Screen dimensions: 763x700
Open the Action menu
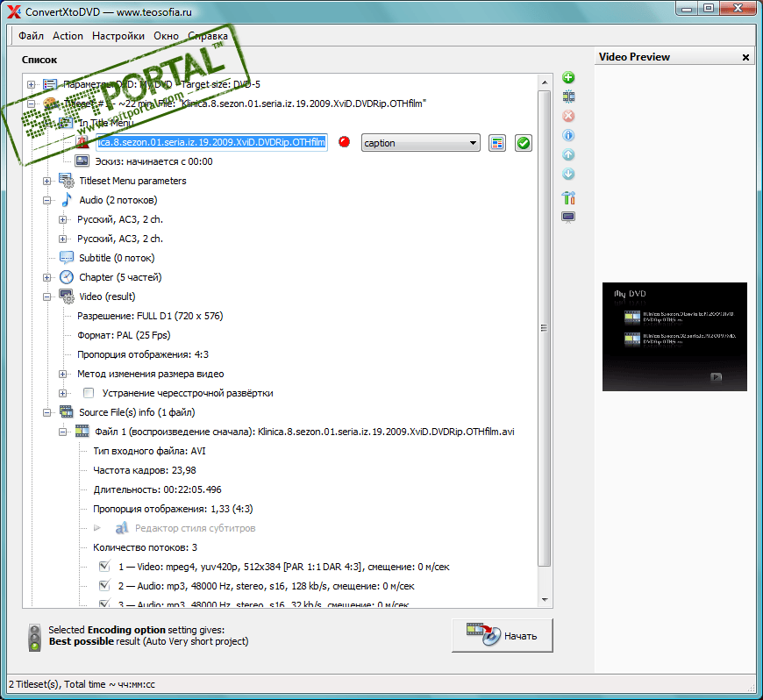tap(68, 36)
